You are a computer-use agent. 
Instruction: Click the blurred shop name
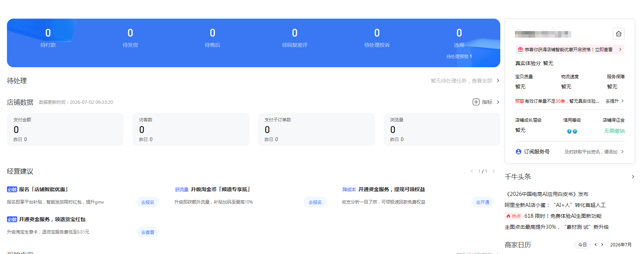click(543, 34)
